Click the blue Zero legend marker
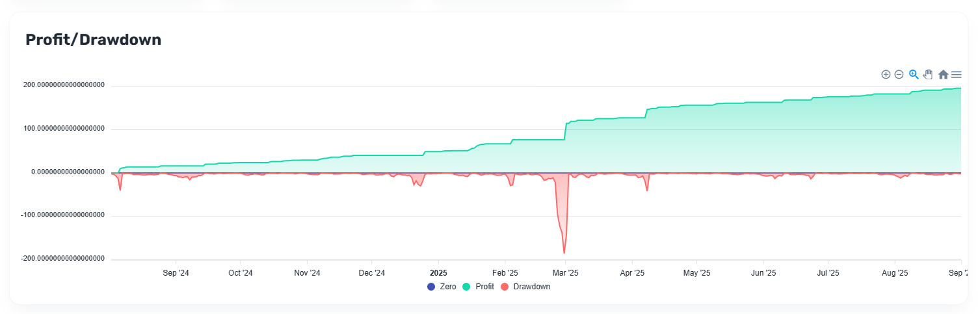Viewport: 980px width, 314px height. pos(430,287)
